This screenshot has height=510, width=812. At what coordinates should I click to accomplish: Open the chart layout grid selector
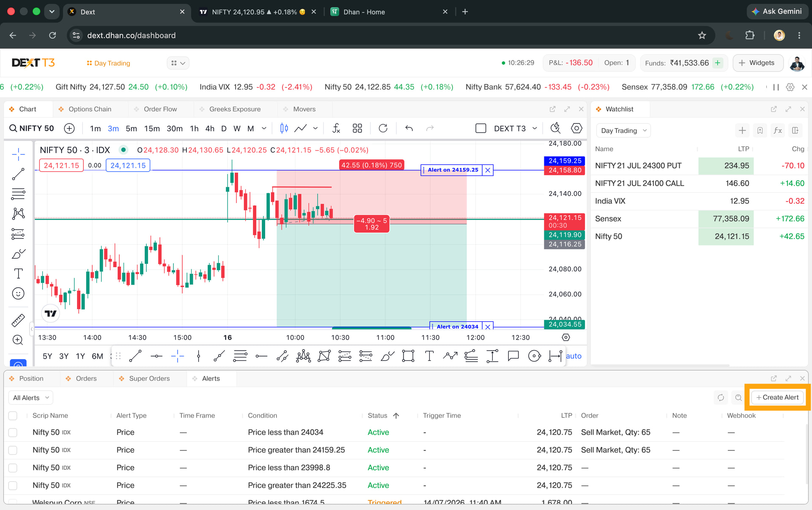pos(357,128)
